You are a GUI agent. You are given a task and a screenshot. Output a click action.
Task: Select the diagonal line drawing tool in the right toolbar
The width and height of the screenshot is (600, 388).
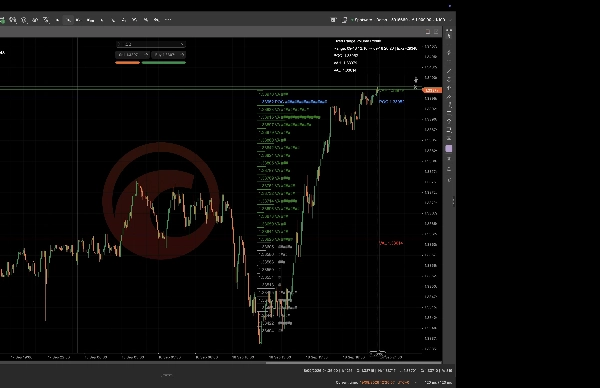coord(449,71)
